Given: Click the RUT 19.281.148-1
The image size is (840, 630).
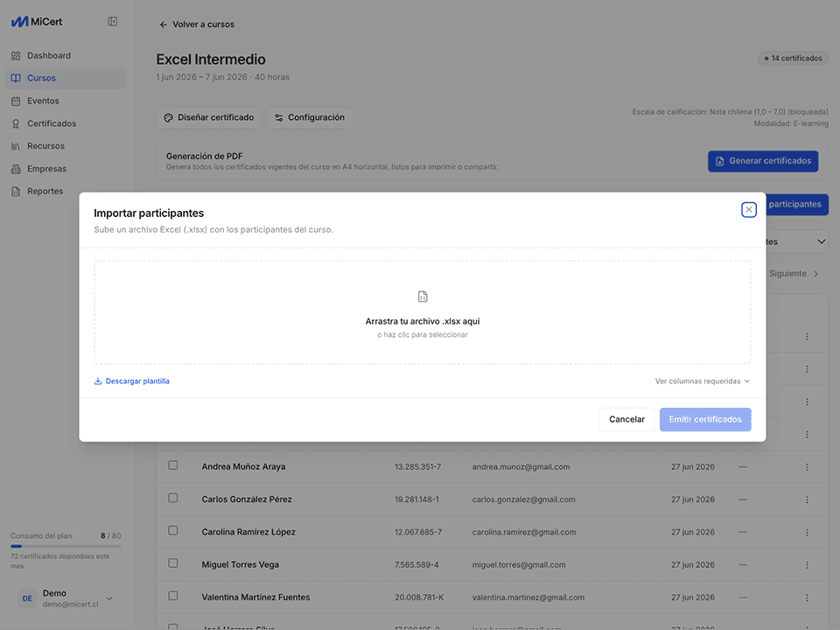Looking at the screenshot, I should 416,500.
